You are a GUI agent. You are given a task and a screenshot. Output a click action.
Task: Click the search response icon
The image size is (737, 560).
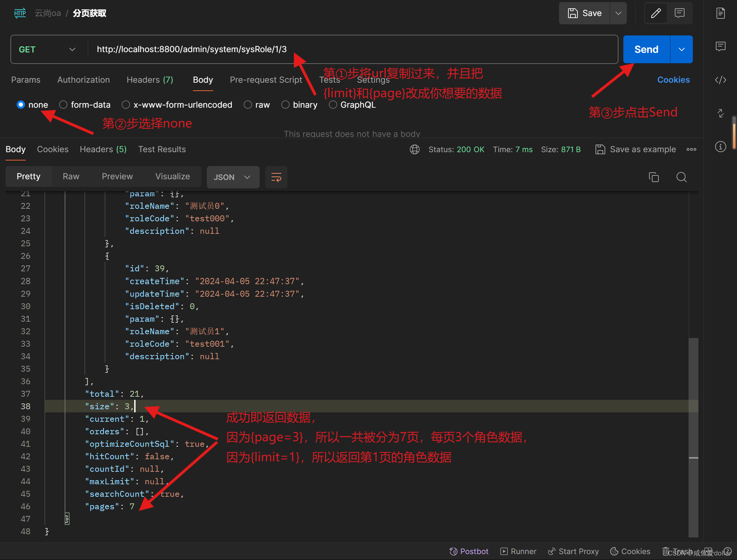point(681,177)
